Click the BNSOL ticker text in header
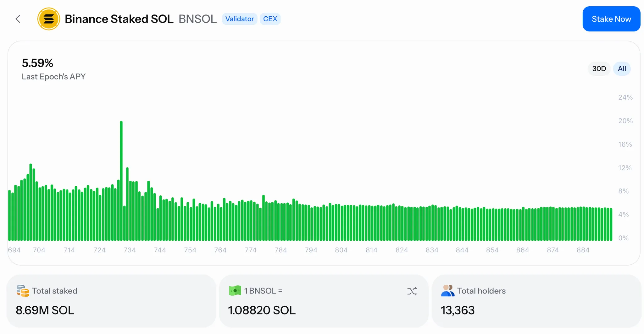 tap(197, 19)
